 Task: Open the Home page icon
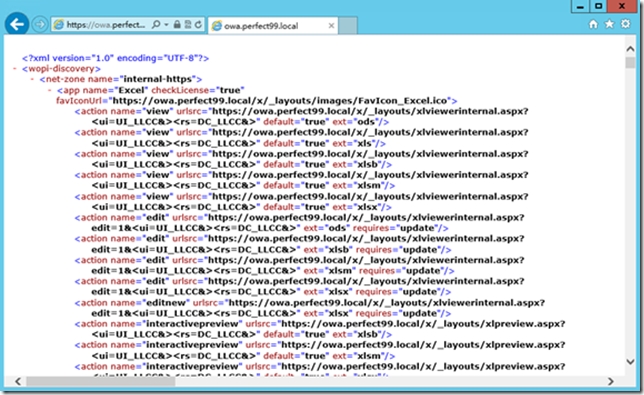click(593, 24)
